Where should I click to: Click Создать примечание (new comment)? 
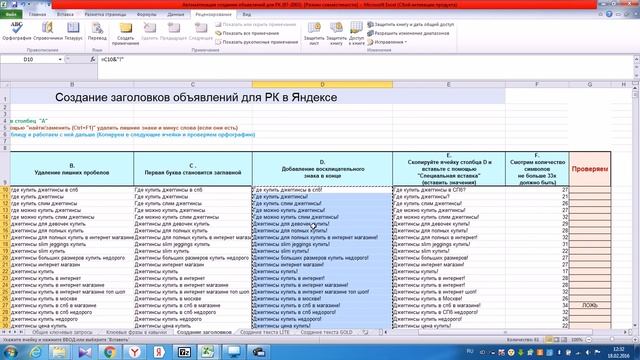[x=125, y=33]
